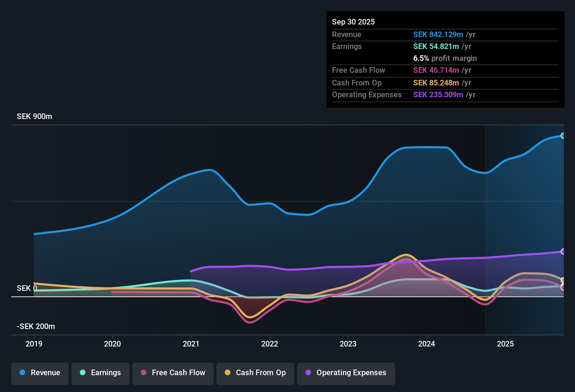575x392 pixels.
Task: Click the SEK 842.129m revenue value
Action: pyautogui.click(x=437, y=34)
